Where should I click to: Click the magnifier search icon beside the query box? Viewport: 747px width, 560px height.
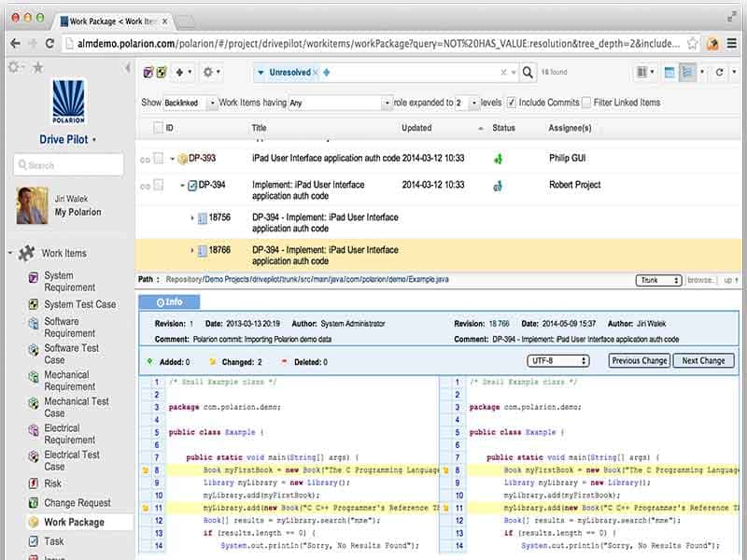point(527,72)
